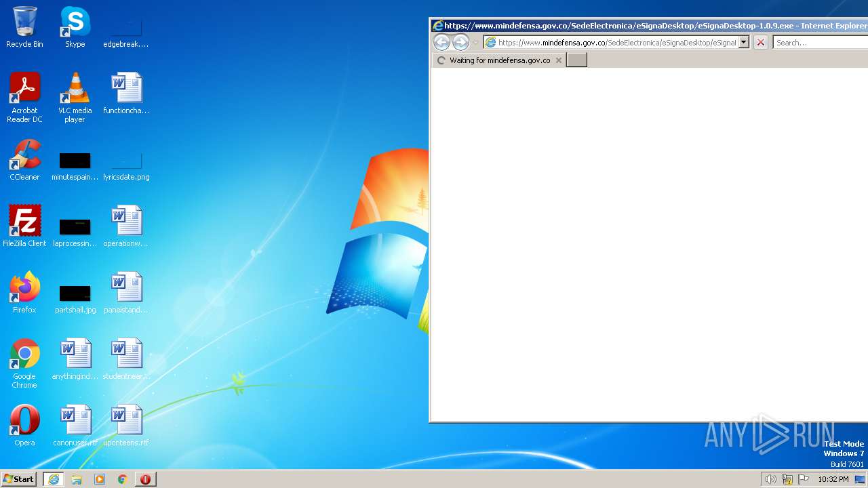868x488 pixels.
Task: Select the minutespain file thumbnail
Action: tap(75, 166)
